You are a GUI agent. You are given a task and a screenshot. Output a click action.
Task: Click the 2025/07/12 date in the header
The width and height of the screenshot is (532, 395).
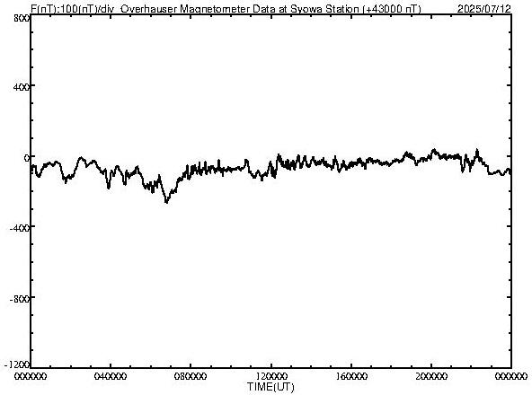[483, 9]
